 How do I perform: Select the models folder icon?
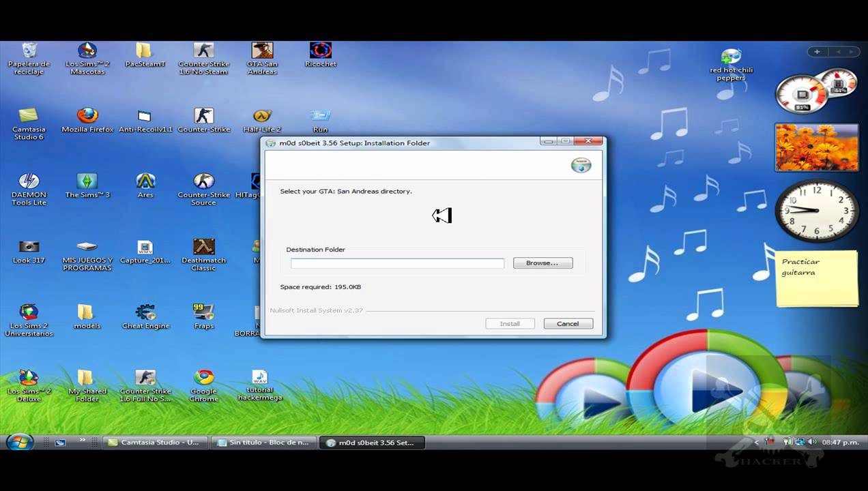tap(87, 317)
